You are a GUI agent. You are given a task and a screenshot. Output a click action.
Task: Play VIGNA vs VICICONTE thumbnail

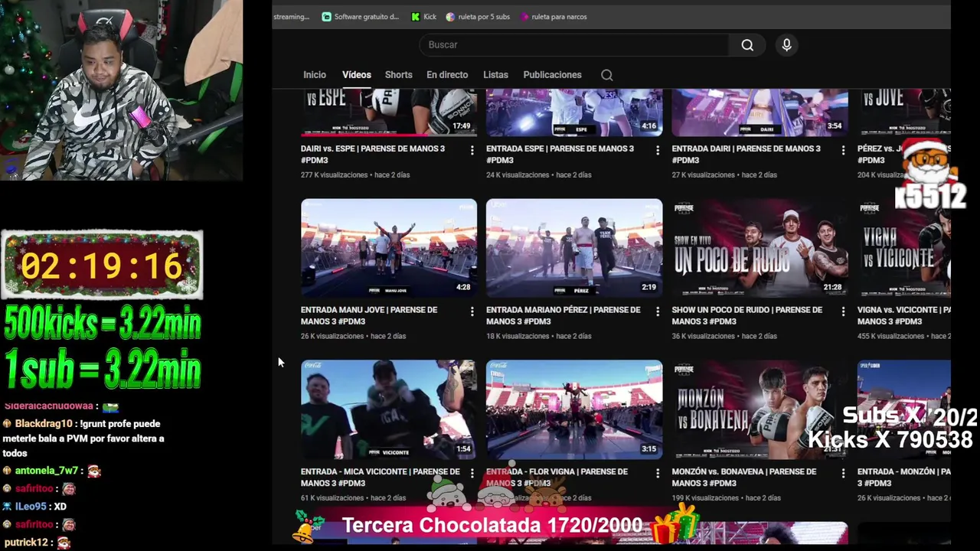(904, 248)
